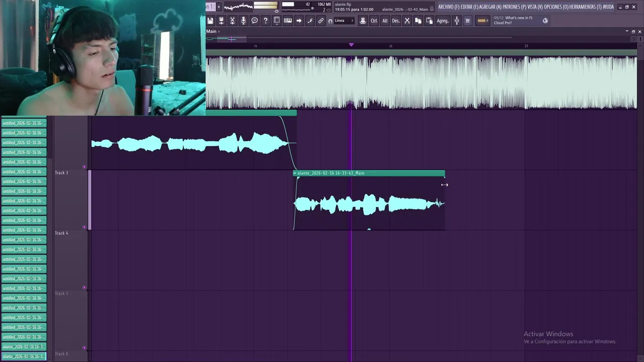
Task: Click bar 20 on the timeline ruler
Action: click(x=390, y=46)
